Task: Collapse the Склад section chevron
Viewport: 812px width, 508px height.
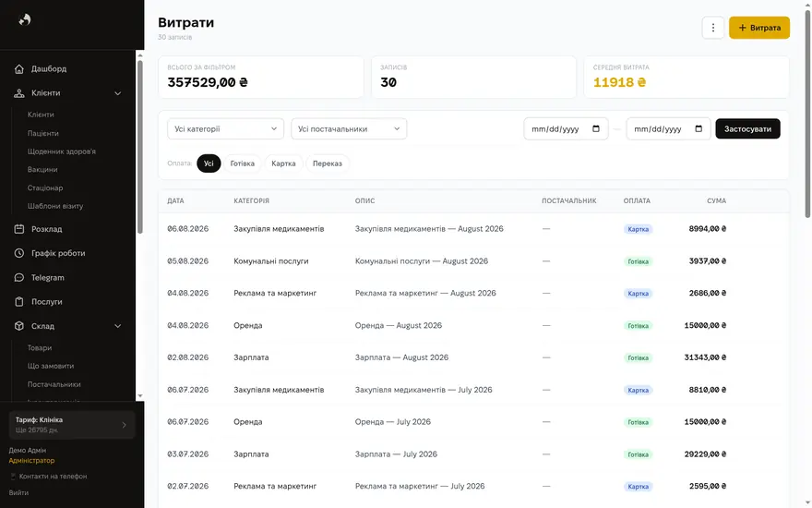Action: point(117,326)
